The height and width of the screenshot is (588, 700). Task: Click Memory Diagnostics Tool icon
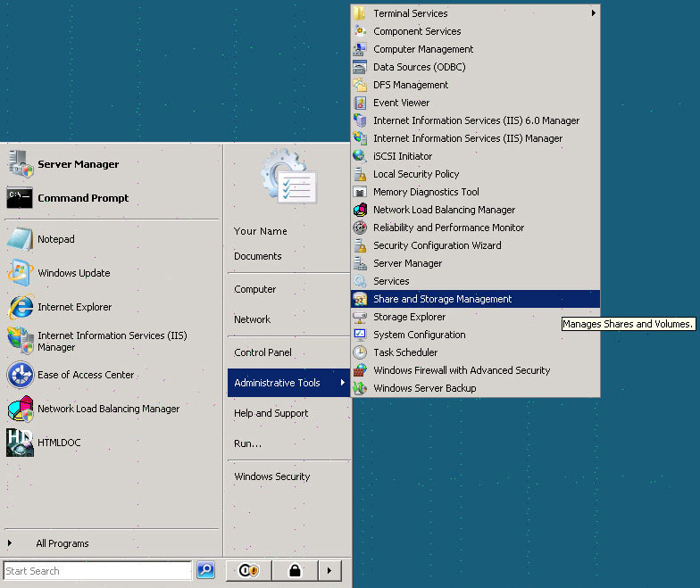360,192
